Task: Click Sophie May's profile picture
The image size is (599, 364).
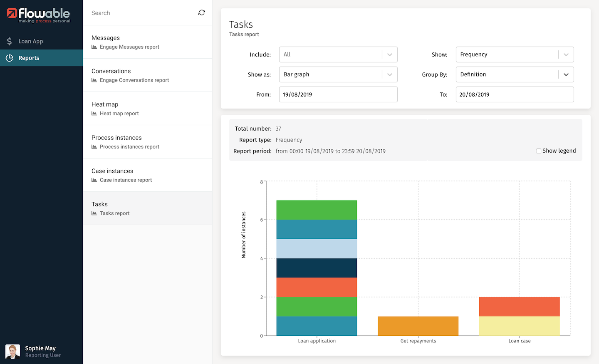Action: [x=12, y=351]
